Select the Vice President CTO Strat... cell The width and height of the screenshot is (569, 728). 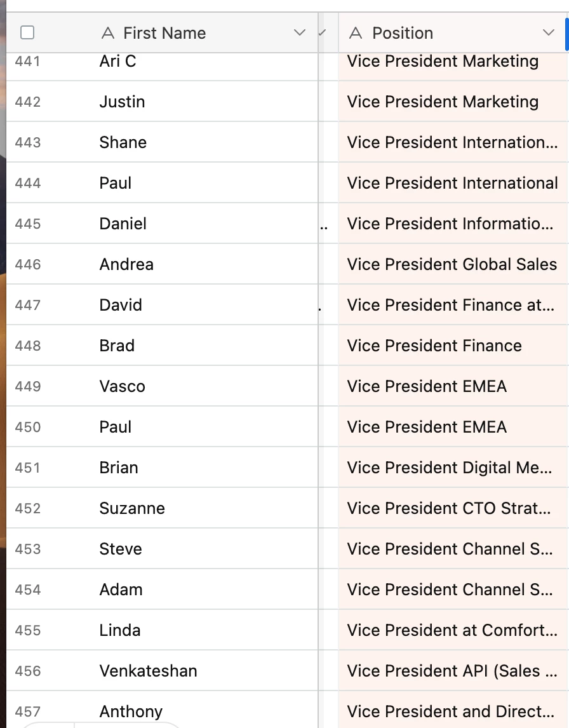tap(453, 508)
